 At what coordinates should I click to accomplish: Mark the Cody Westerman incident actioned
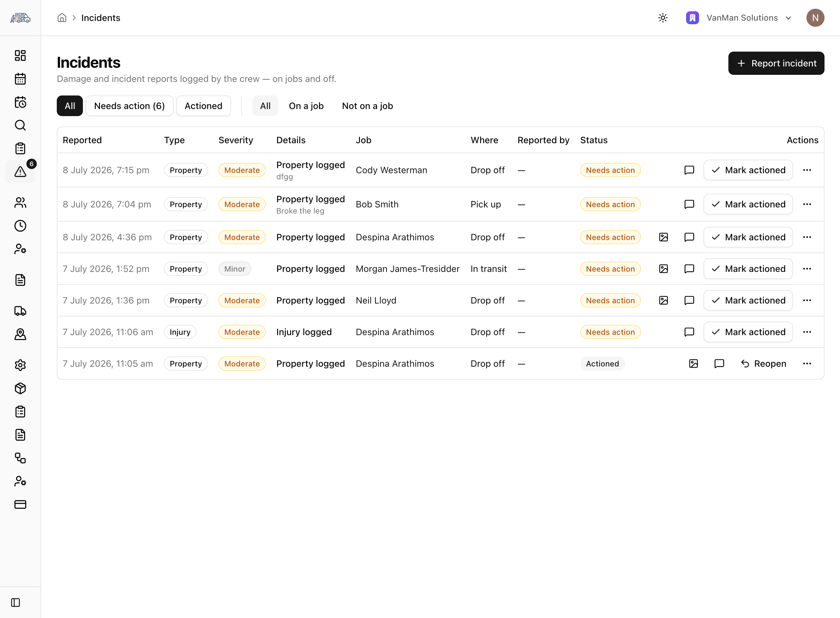[x=748, y=170]
